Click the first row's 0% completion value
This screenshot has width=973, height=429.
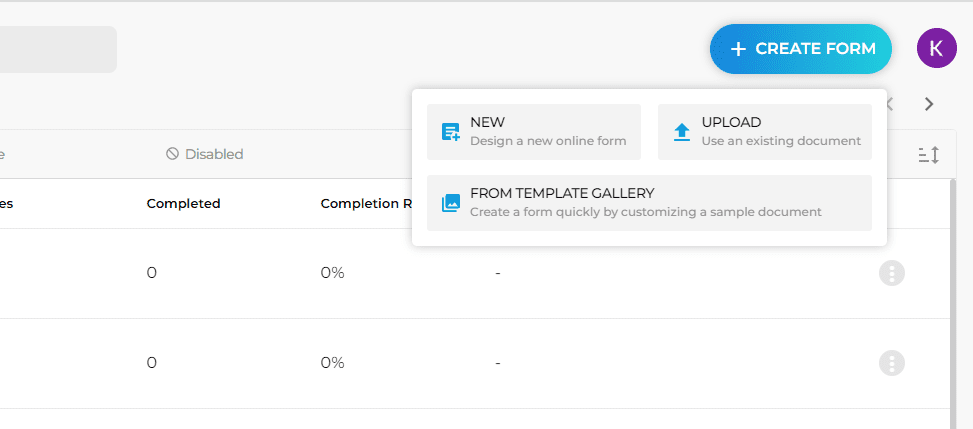pyautogui.click(x=333, y=273)
